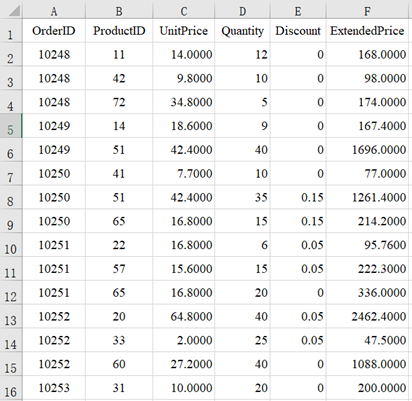Viewport: 412px width, 401px height.
Task: Click the Discount header cell
Action: click(298, 31)
